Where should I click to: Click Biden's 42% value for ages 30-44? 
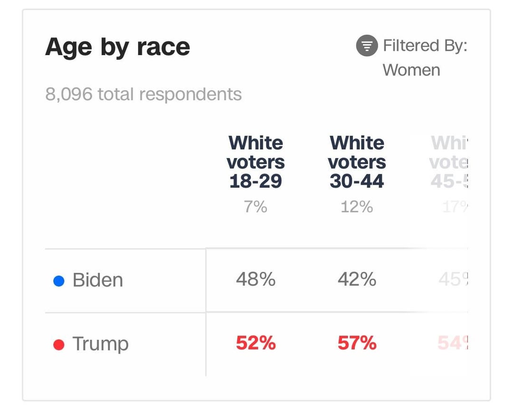pos(357,279)
